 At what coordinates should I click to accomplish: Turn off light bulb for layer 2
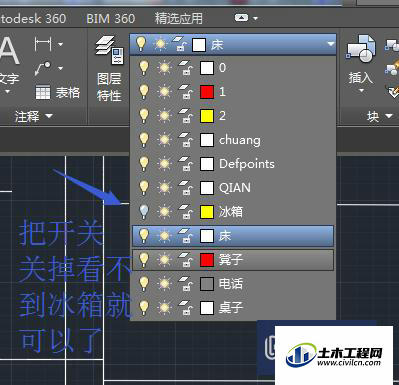(x=144, y=116)
